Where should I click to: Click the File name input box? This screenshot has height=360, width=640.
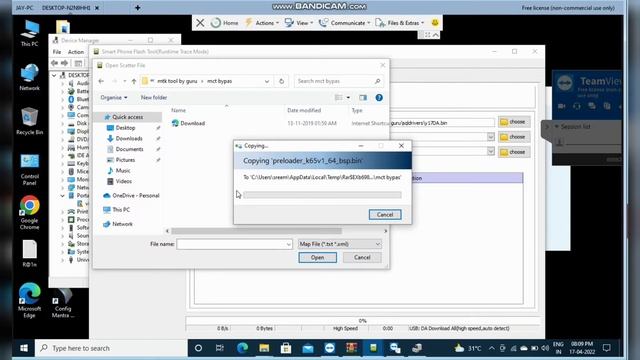point(235,244)
